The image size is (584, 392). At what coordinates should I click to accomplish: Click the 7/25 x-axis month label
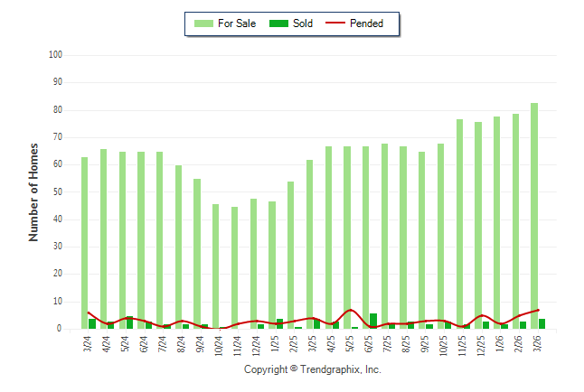pyautogui.click(x=387, y=344)
